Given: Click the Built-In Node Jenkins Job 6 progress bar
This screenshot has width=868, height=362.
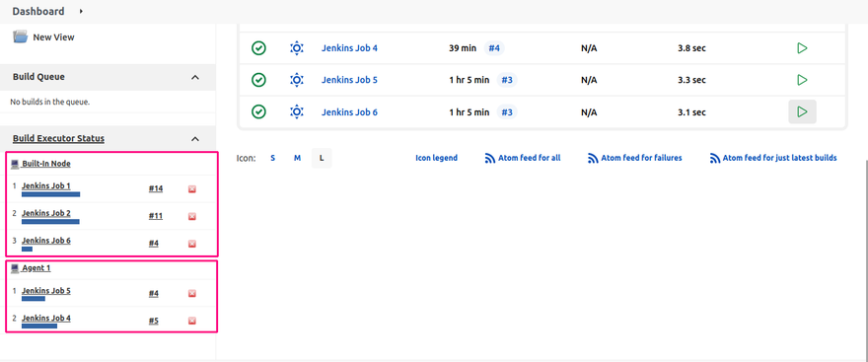Looking at the screenshot, I should coord(28,250).
